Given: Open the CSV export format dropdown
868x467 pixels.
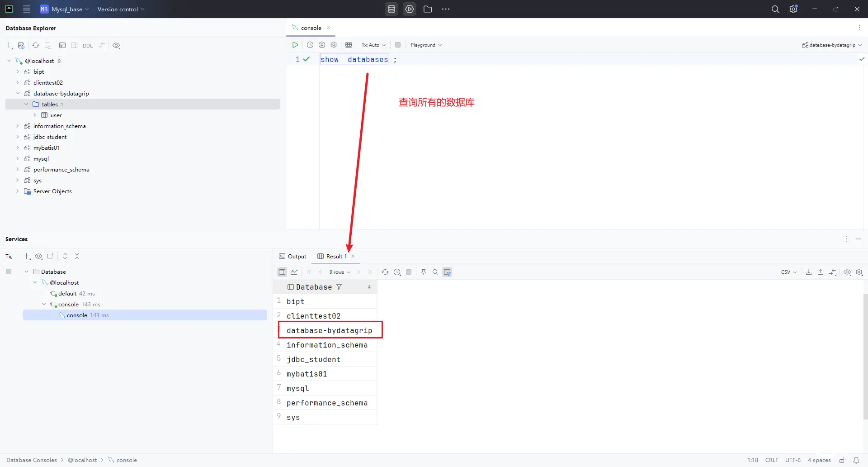Looking at the screenshot, I should [789, 272].
